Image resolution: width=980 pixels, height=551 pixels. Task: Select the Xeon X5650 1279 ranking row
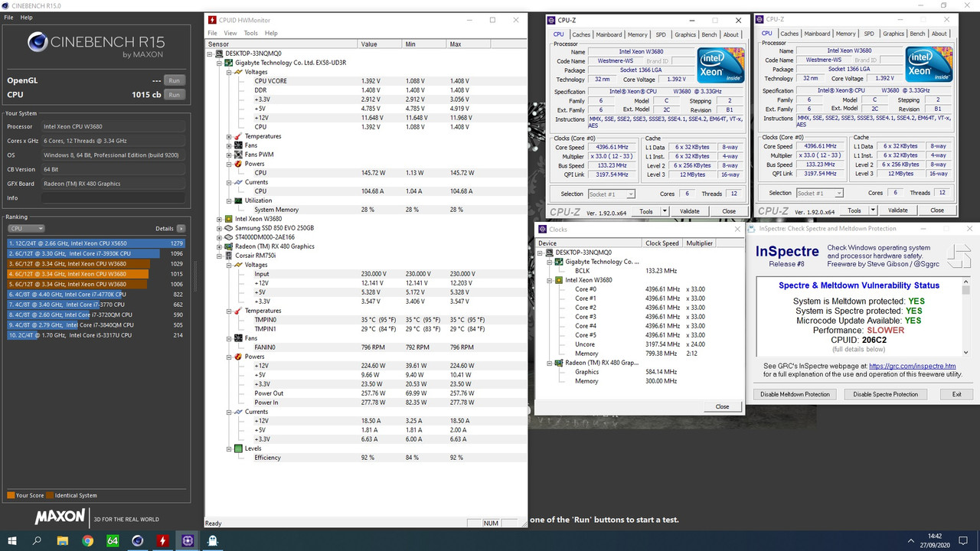(95, 243)
